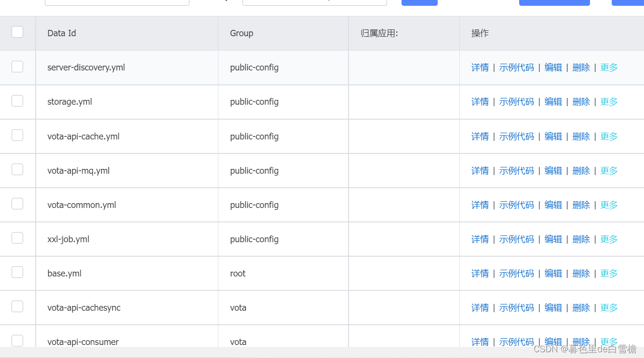Image resolution: width=644 pixels, height=358 pixels.
Task: Open 示例代码 for server-discovery.yml
Action: tap(517, 68)
